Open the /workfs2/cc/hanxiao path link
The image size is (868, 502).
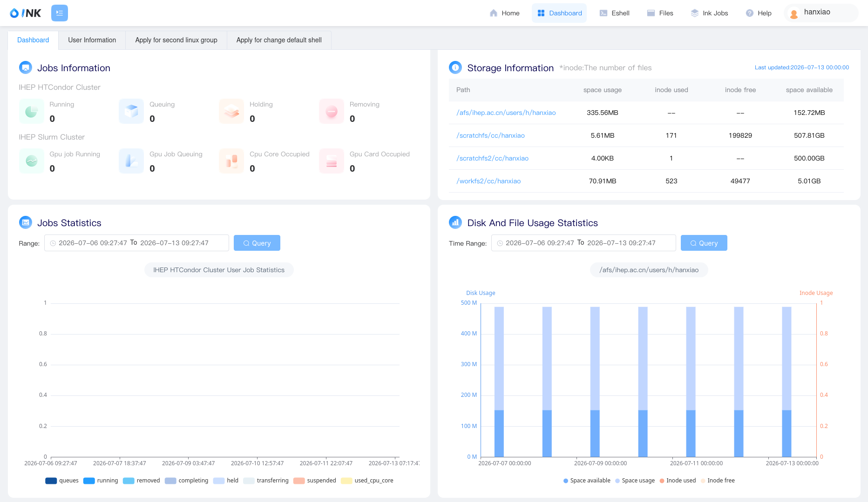click(x=488, y=181)
